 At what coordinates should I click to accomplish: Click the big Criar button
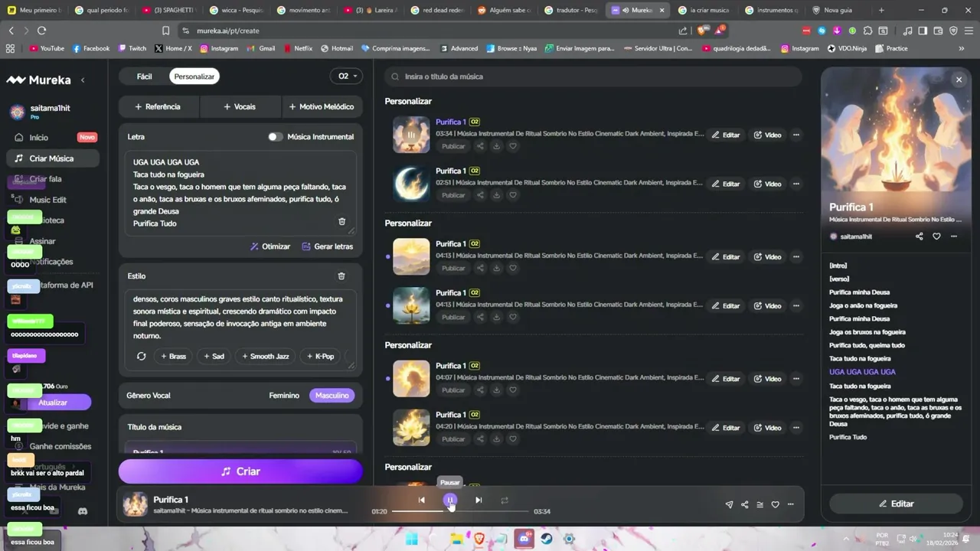tap(240, 471)
